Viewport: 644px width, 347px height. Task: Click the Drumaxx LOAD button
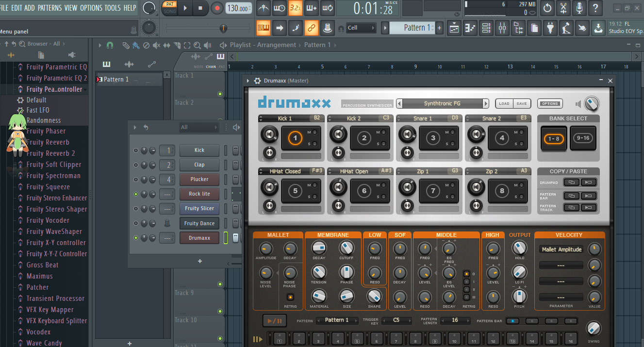504,103
